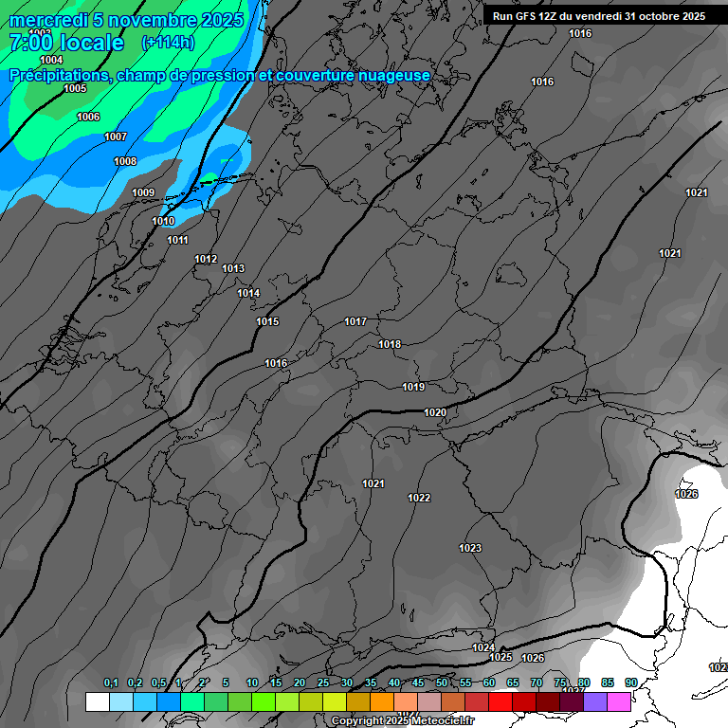Click the Run GFS 12Z header banner
The width and height of the screenshot is (728, 728).
coord(599,16)
